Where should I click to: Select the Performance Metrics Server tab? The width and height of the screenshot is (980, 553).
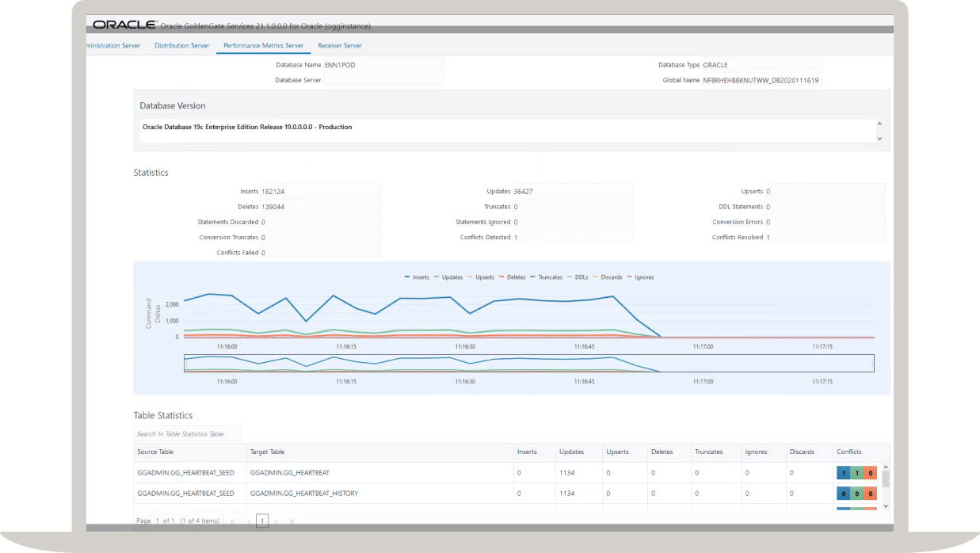(263, 46)
